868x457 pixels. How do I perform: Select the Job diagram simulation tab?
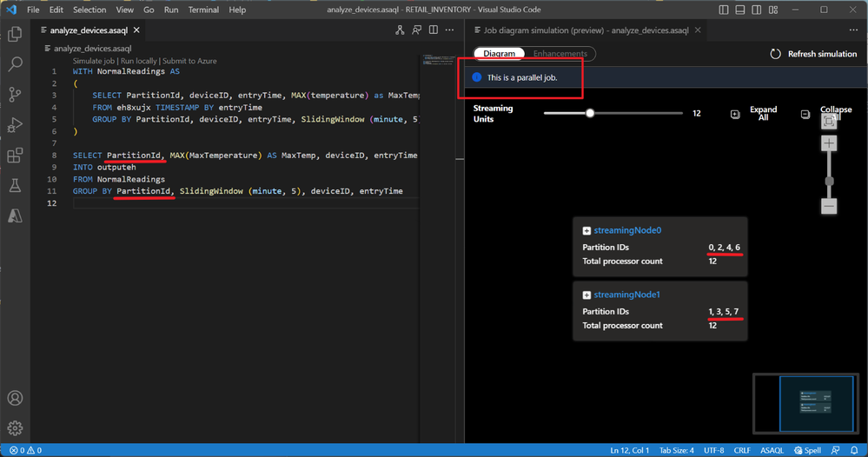pos(586,30)
